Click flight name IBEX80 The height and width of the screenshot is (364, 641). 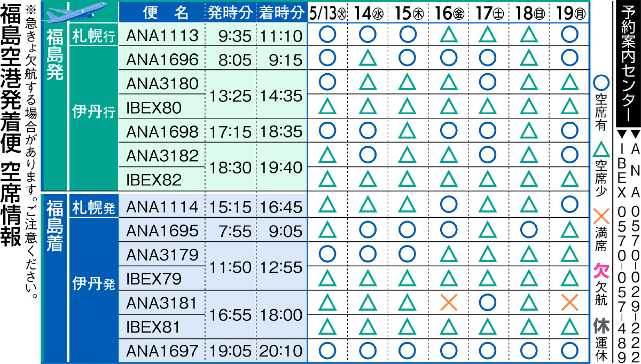(154, 107)
